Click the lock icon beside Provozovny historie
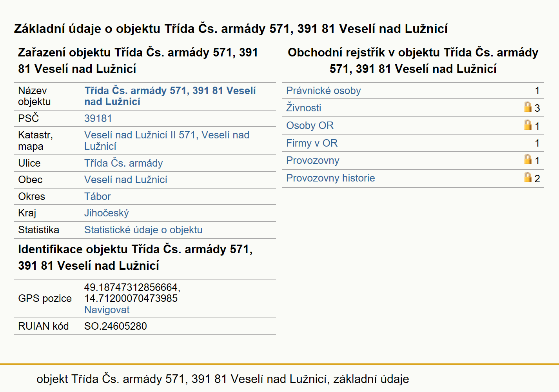559x392 pixels. click(x=528, y=177)
